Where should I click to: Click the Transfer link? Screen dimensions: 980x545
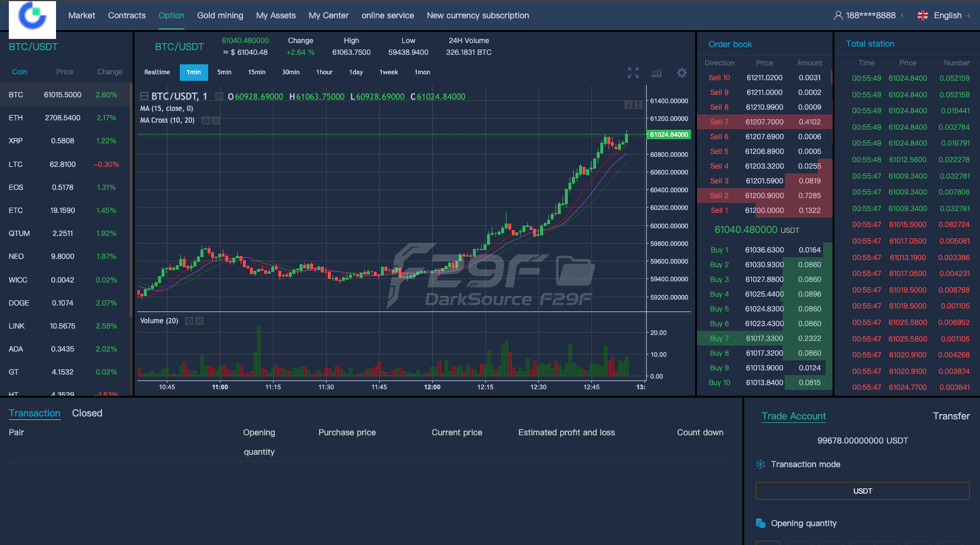click(x=951, y=416)
